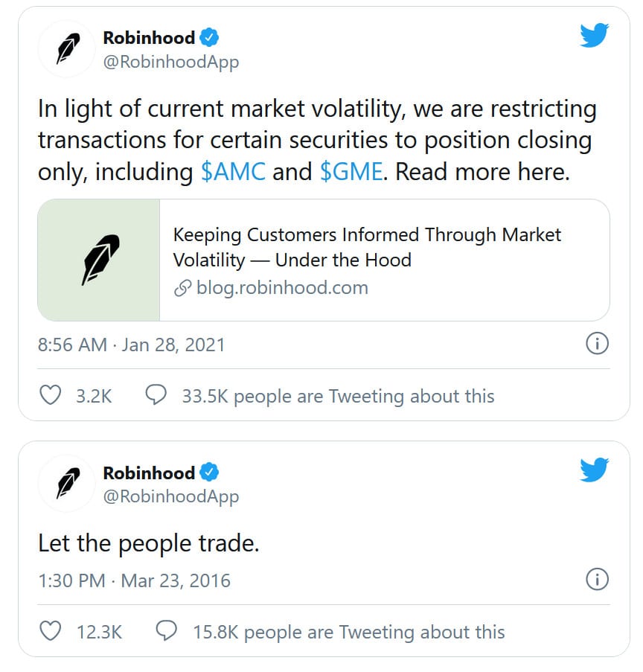Click the '8:56 AM · Jan 28, 2021' timestamp
Image resolution: width=643 pixels, height=672 pixels.
tap(131, 345)
